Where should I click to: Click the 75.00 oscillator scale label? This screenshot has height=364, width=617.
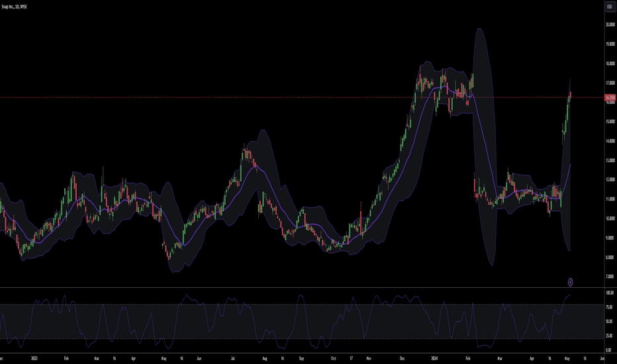[609, 307]
